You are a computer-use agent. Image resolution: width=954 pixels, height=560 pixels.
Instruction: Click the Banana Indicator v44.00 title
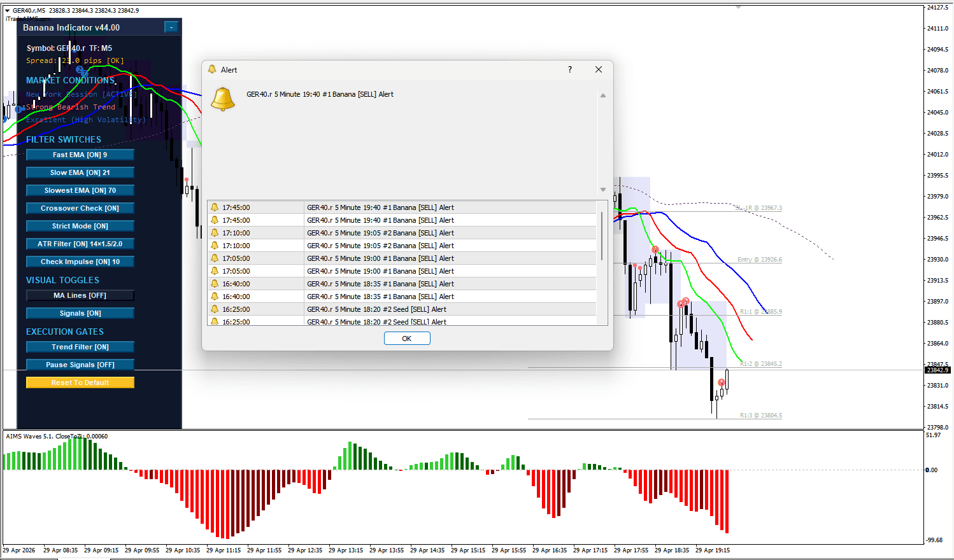(71, 27)
